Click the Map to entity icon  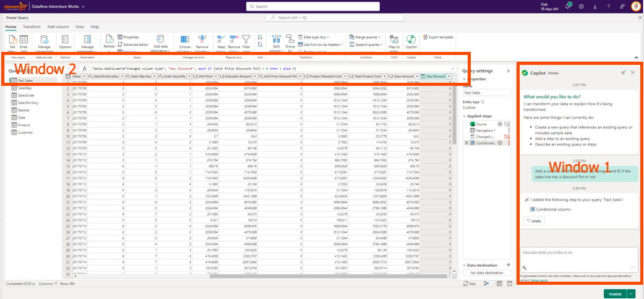394,40
